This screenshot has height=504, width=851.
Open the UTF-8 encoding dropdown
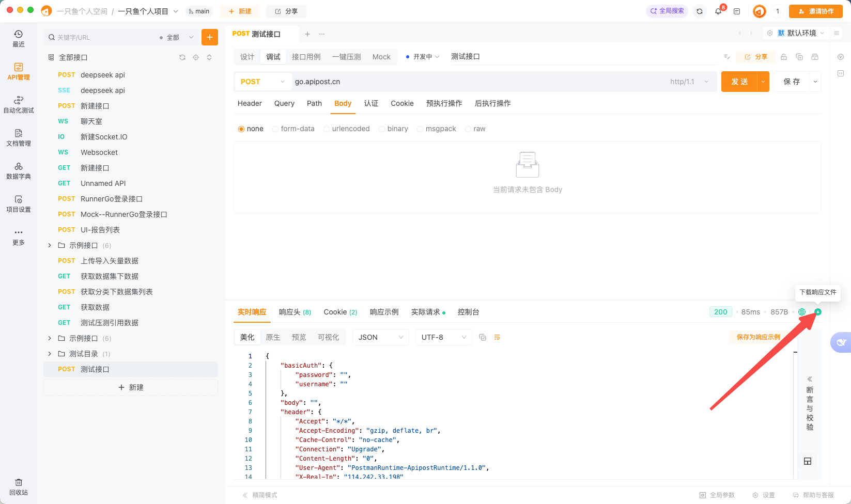pyautogui.click(x=443, y=337)
